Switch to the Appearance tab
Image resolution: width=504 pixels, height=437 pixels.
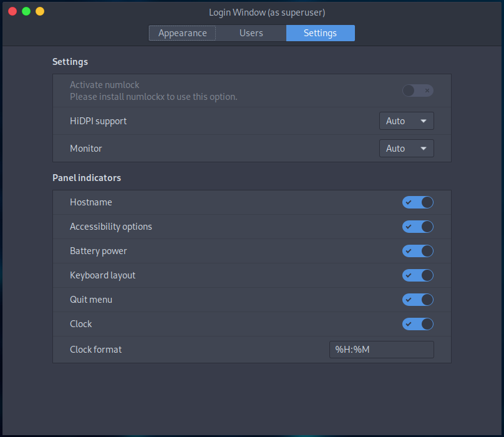(182, 33)
